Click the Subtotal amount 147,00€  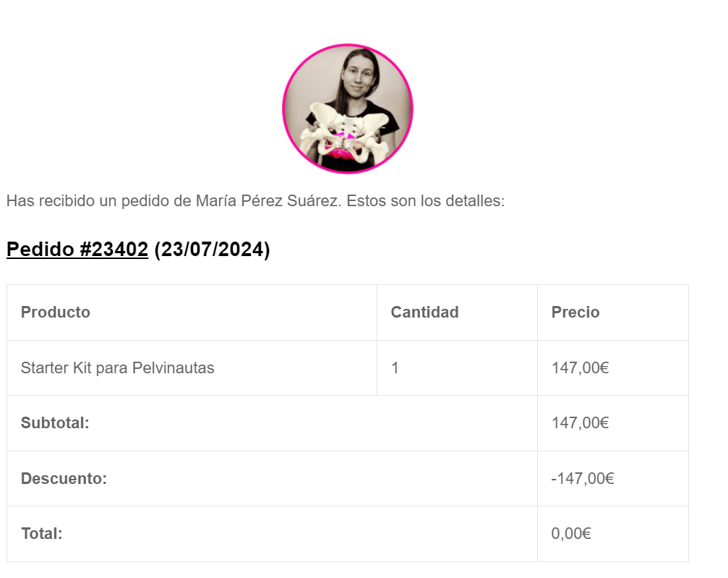[x=580, y=422]
